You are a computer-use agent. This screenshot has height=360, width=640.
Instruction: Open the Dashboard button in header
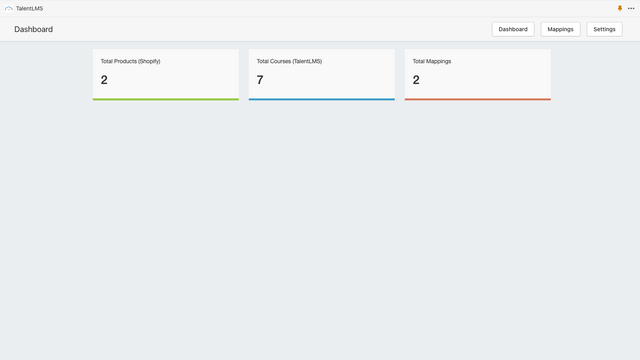(513, 29)
